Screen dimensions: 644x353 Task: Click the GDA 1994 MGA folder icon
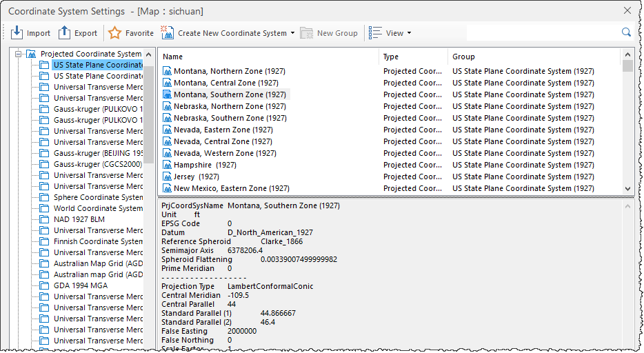click(45, 285)
